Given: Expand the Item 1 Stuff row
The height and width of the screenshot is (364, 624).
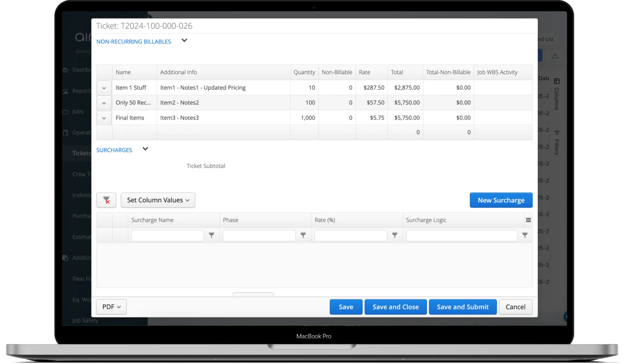Looking at the screenshot, I should [x=104, y=88].
